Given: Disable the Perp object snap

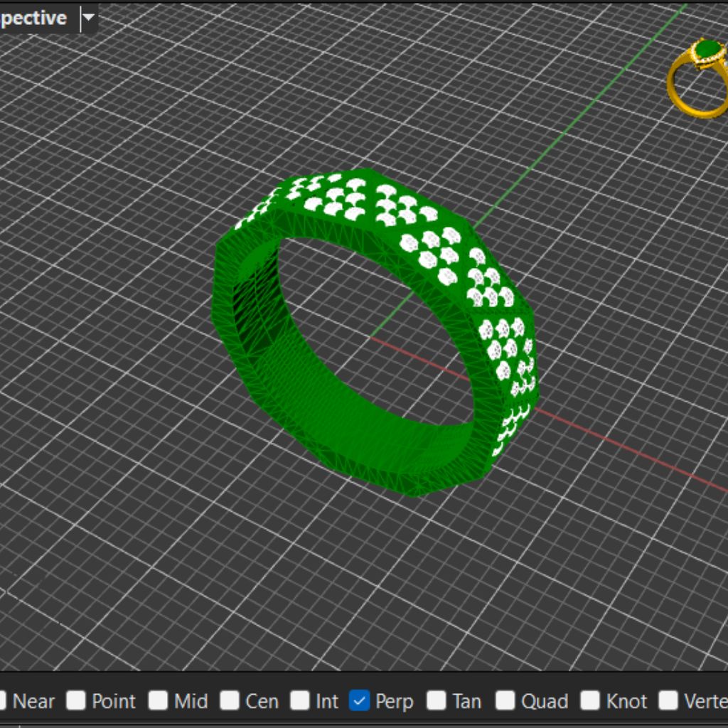Looking at the screenshot, I should tap(360, 701).
